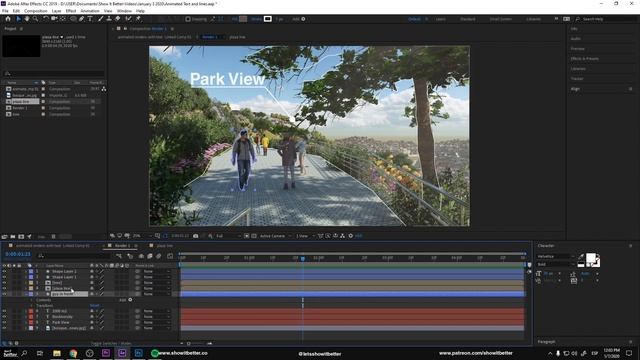The height and width of the screenshot is (360, 640).
Task: Expand the Transform property group
Action: (31, 305)
